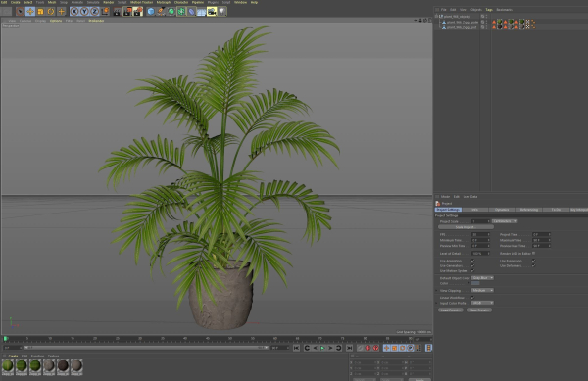Select the dark brown material thumbnail
The height and width of the screenshot is (381, 588).
(63, 366)
